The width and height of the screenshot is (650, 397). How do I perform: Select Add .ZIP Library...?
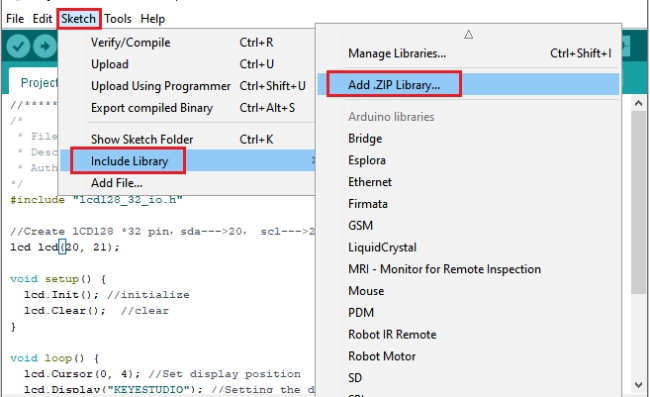468,85
